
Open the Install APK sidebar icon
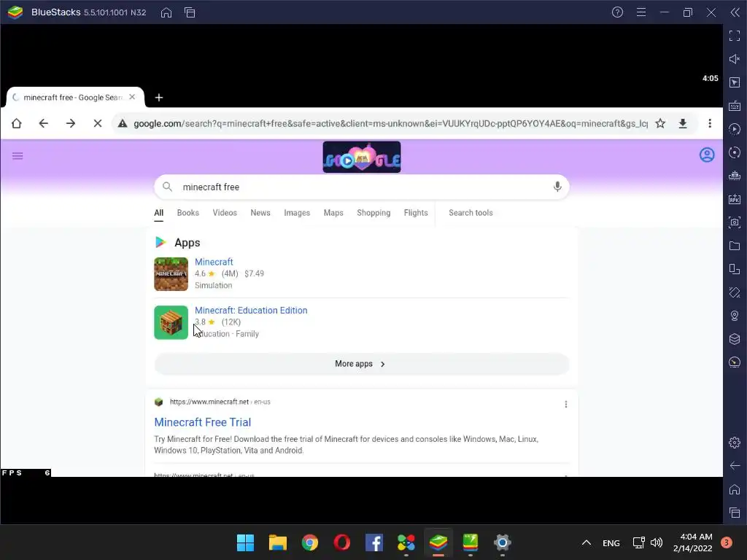tap(735, 199)
